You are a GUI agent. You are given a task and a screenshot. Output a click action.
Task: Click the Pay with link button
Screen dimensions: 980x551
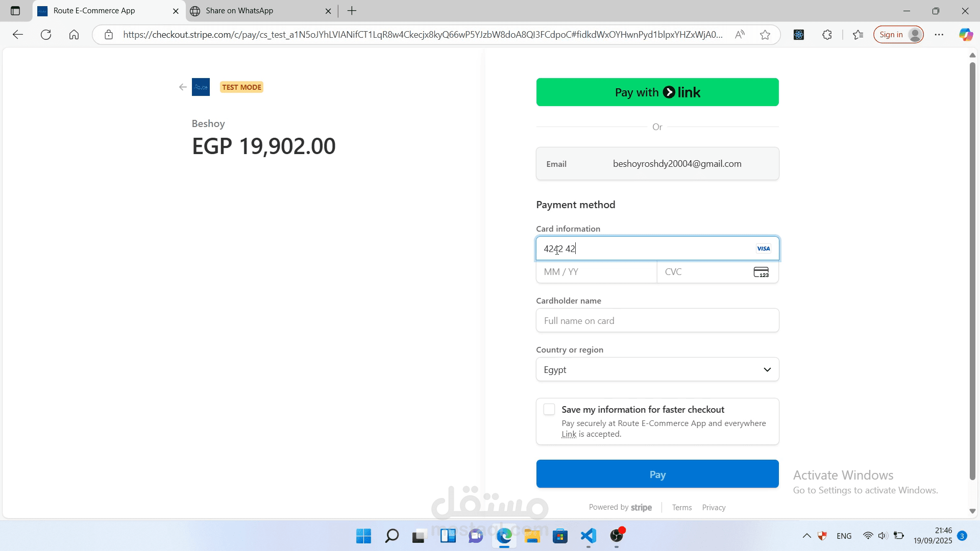[x=657, y=92]
